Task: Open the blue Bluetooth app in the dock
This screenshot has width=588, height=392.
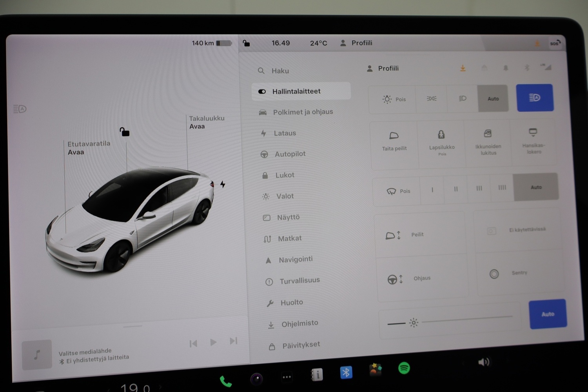Action: coord(346,372)
